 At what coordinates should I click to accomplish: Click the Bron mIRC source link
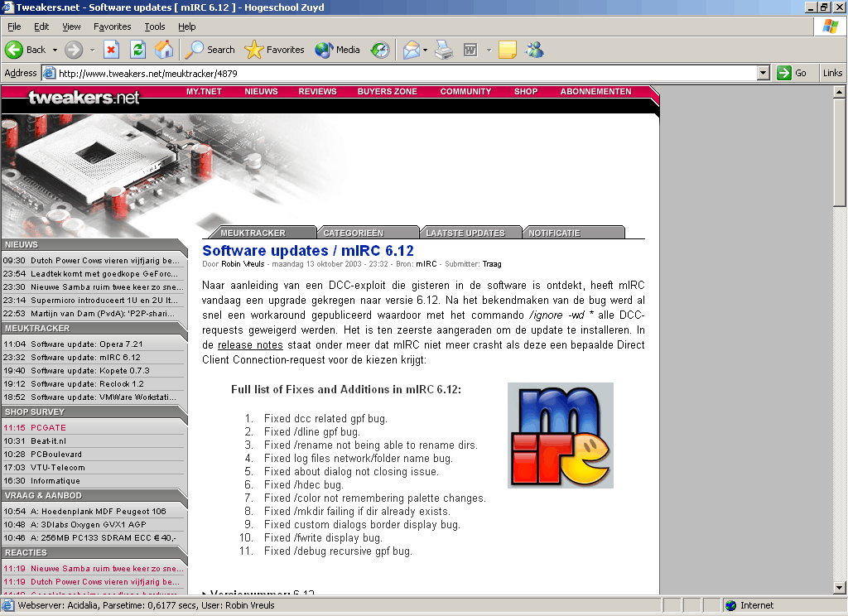[x=426, y=264]
